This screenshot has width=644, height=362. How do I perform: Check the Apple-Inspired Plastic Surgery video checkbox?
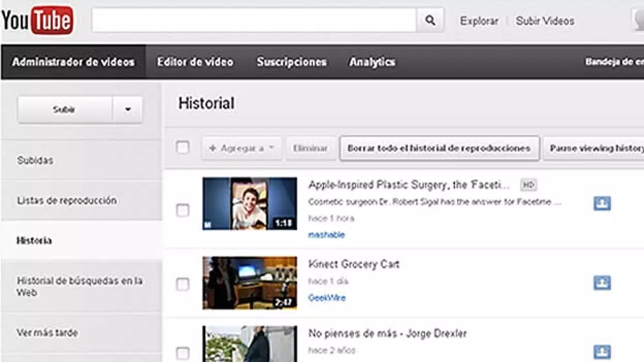(183, 209)
